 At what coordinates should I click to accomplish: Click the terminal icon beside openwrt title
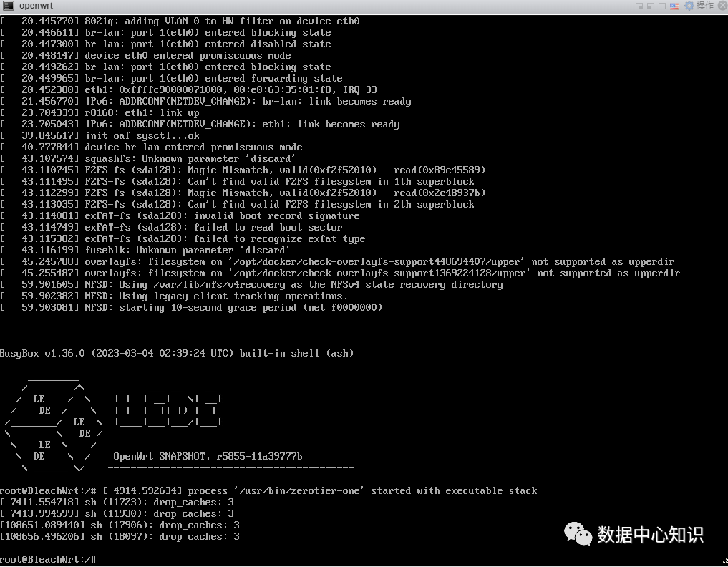click(x=8, y=6)
